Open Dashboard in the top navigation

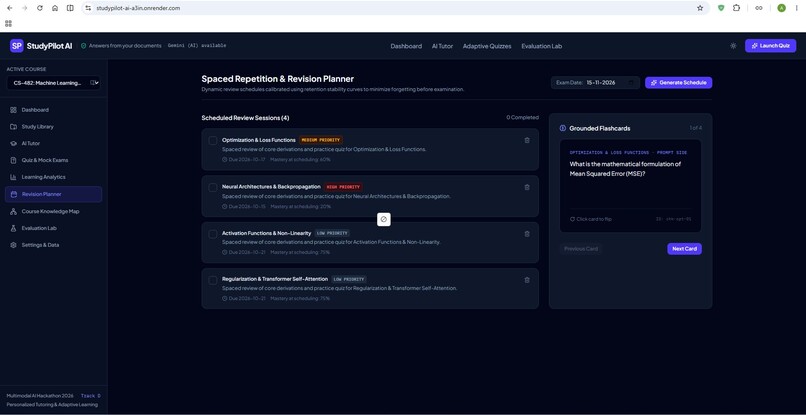click(406, 46)
